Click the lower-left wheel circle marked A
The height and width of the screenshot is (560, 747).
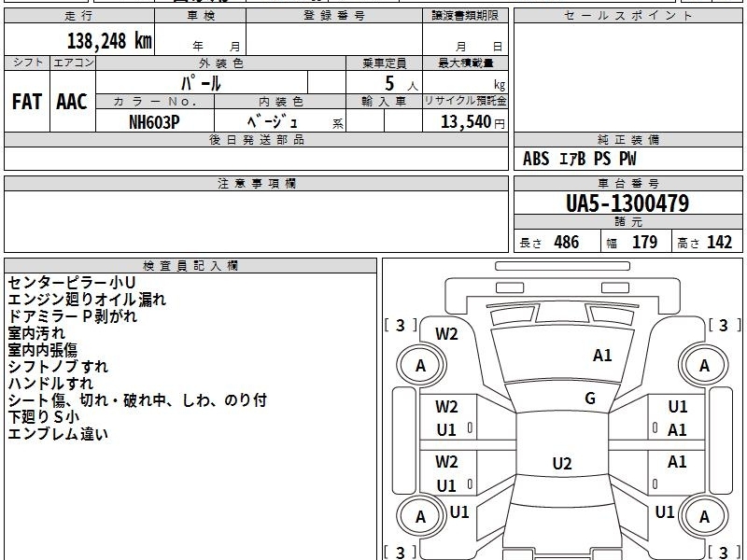pyautogui.click(x=421, y=516)
